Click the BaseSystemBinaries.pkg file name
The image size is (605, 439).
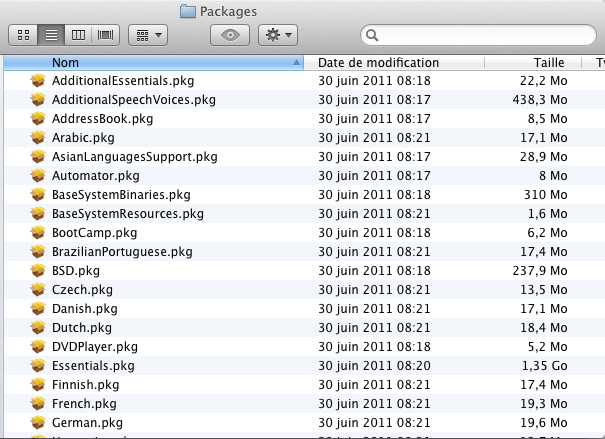coord(122,194)
